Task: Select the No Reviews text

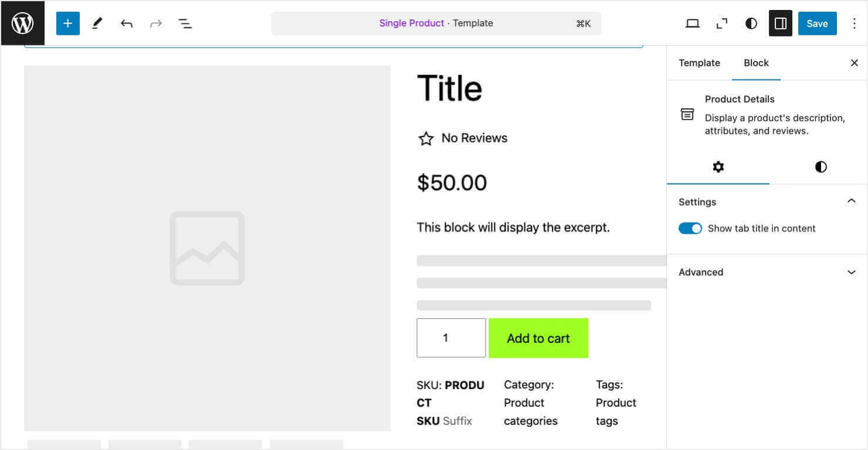Action: coord(474,138)
